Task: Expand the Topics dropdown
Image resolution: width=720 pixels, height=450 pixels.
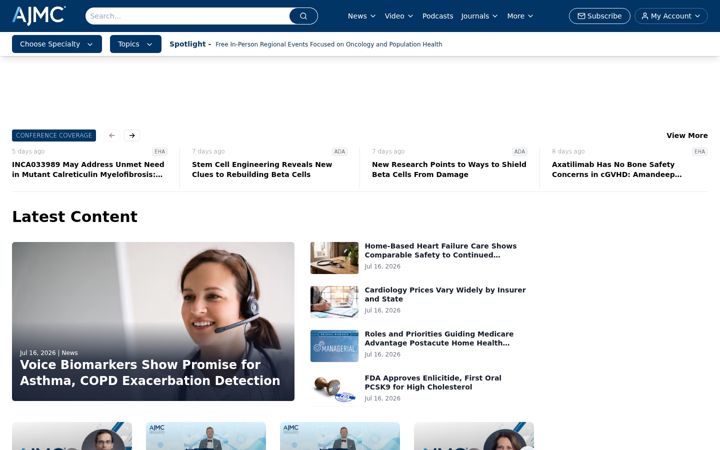Action: pyautogui.click(x=135, y=44)
